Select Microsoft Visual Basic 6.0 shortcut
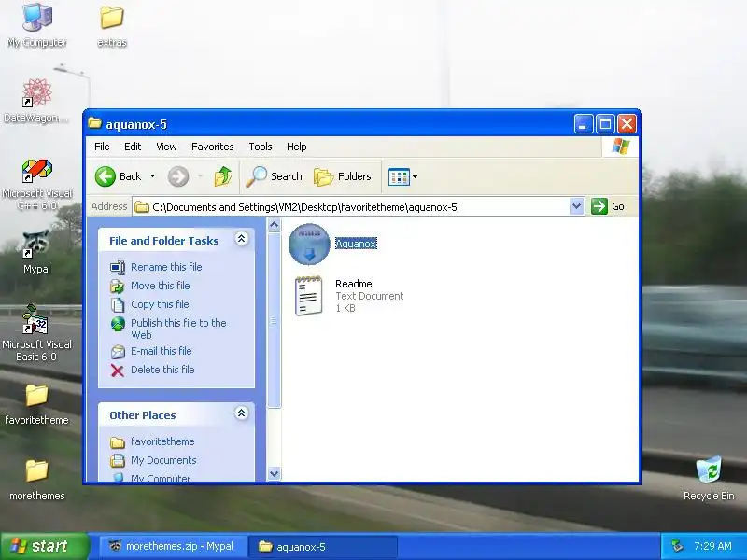The height and width of the screenshot is (560, 747). click(36, 333)
